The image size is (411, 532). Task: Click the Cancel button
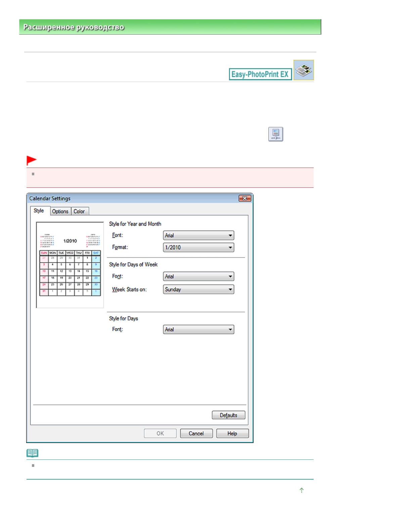point(196,433)
